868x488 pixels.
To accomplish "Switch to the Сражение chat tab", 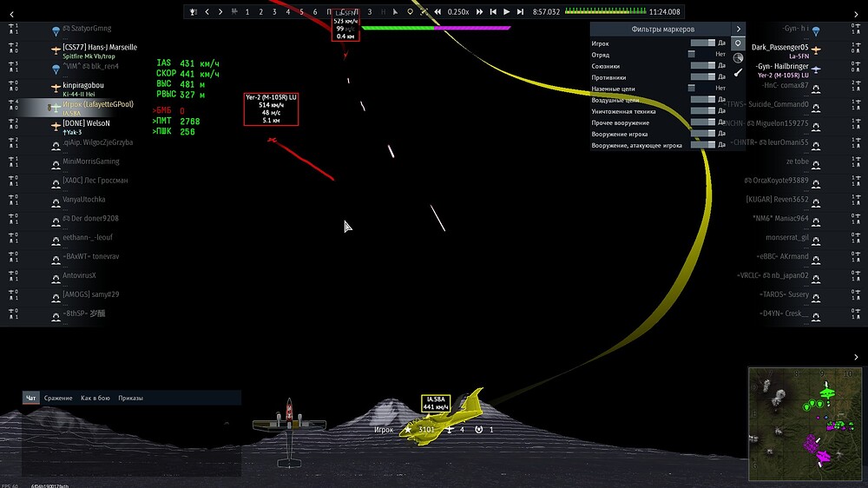I will pyautogui.click(x=58, y=398).
